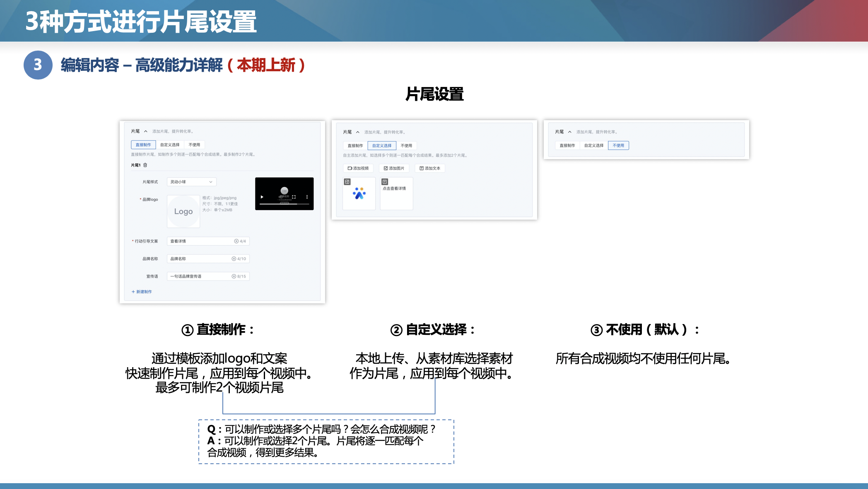Viewport: 868px width, 489px height.
Task: Clear the 宣传语 field via its X icon
Action: click(234, 276)
